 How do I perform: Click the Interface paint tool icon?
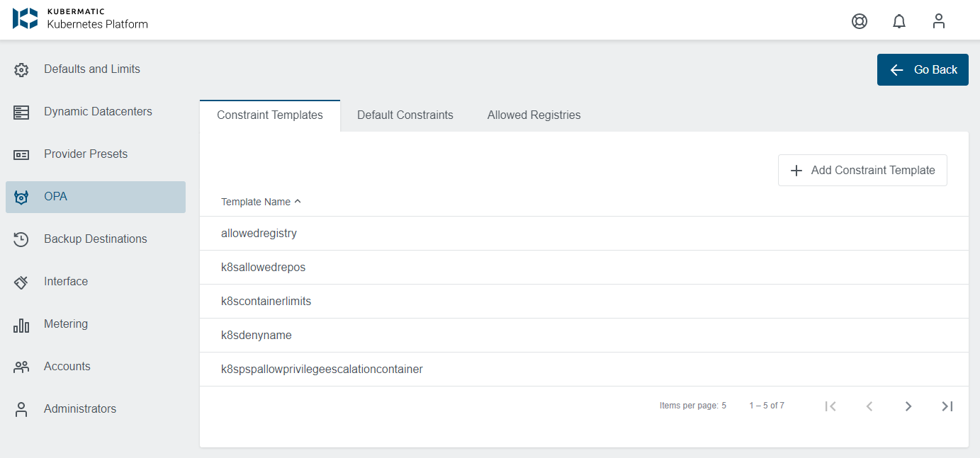pos(21,281)
